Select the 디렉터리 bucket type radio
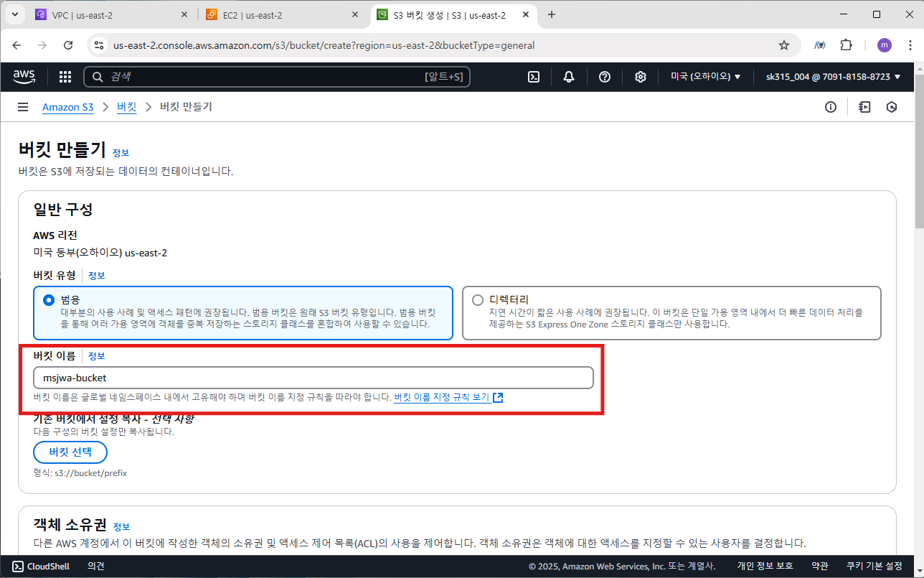Viewport: 924px width, 578px height. [x=478, y=300]
